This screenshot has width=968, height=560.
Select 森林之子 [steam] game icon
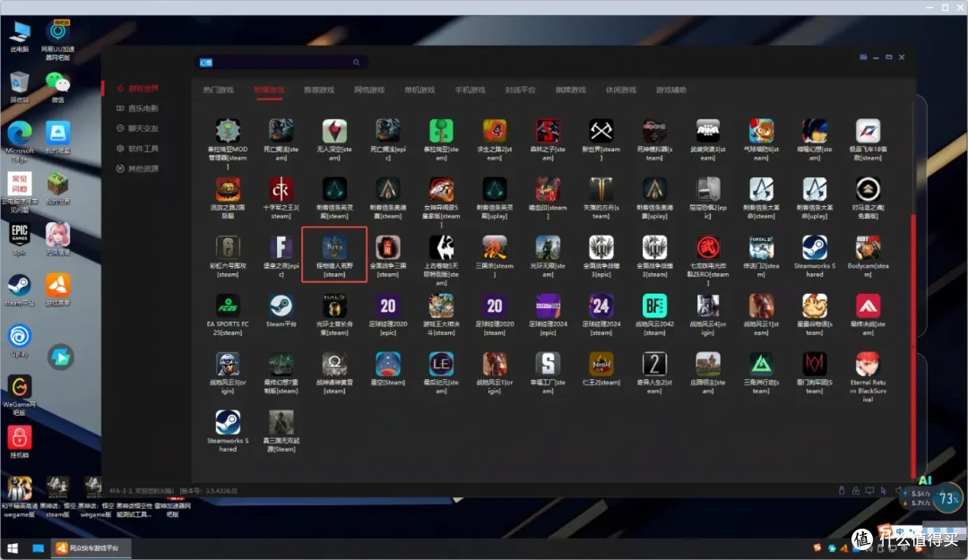click(x=548, y=132)
